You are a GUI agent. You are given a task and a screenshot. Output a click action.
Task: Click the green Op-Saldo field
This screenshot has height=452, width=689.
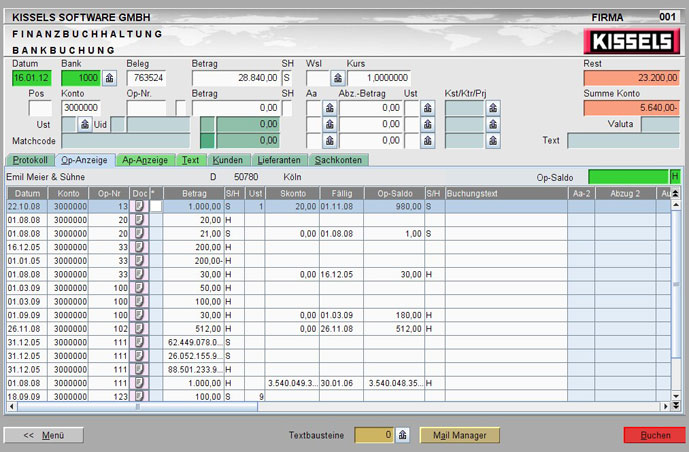pyautogui.click(x=628, y=177)
